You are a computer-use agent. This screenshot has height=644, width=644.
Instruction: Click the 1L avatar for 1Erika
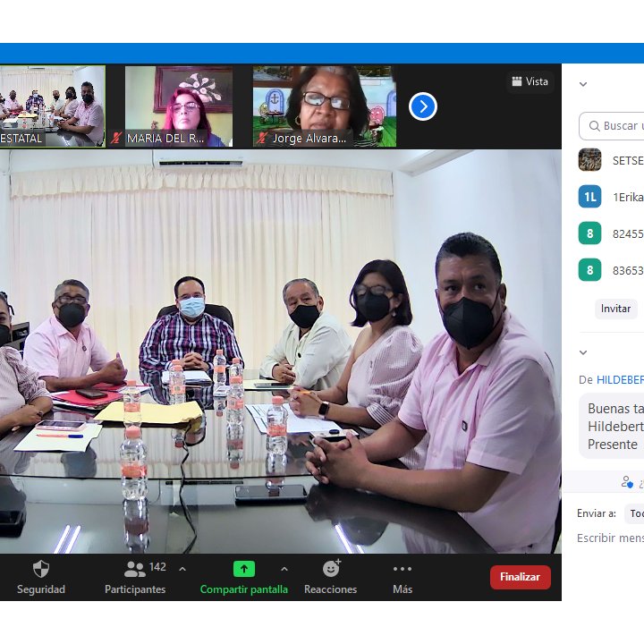coord(589,198)
